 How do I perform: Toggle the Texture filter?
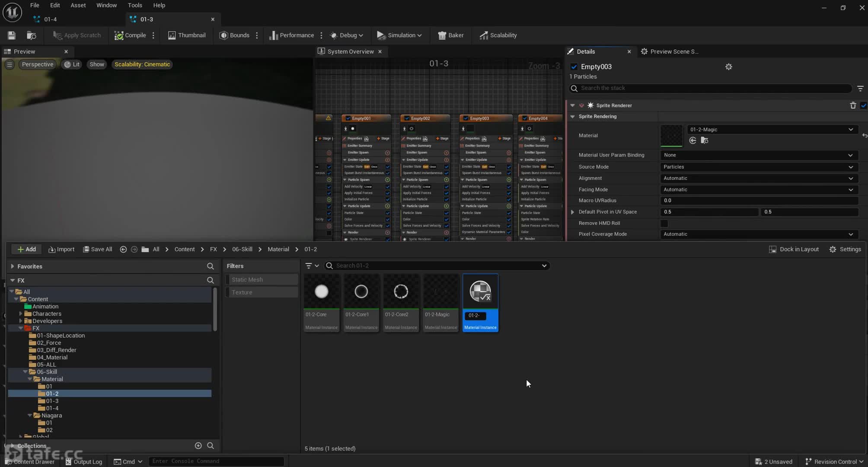click(262, 293)
